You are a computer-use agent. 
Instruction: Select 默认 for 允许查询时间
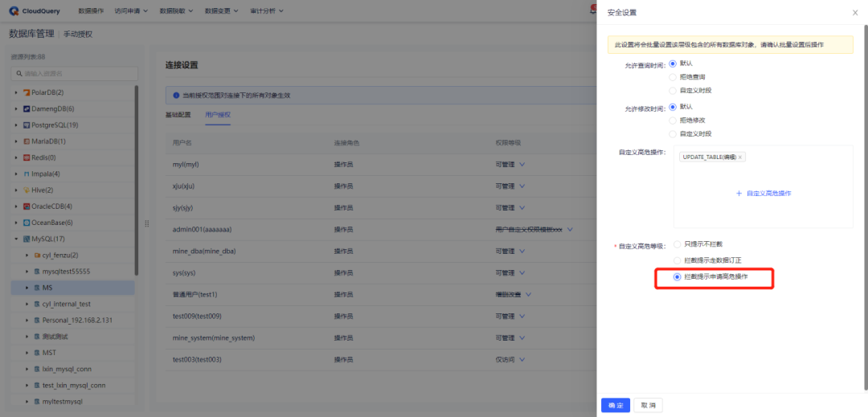[674, 63]
